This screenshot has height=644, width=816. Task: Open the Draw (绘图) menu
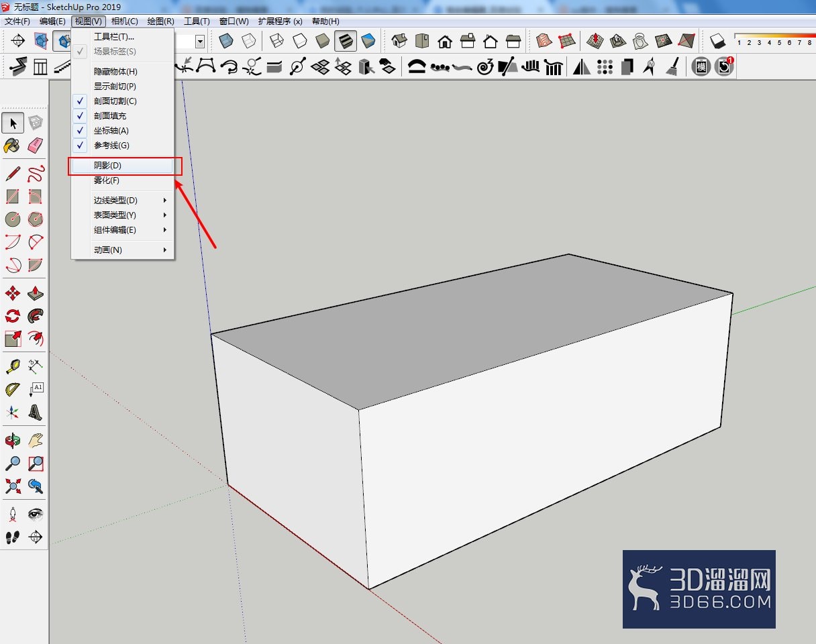coord(161,21)
